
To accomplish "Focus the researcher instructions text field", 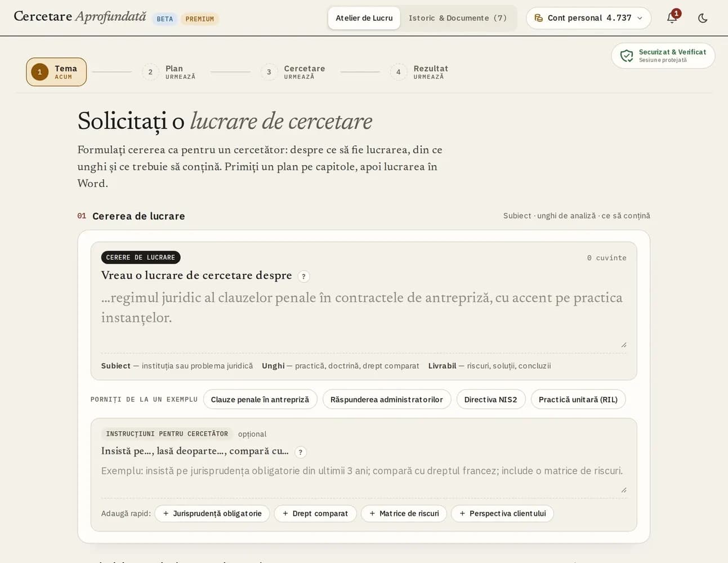I will tap(364, 478).
